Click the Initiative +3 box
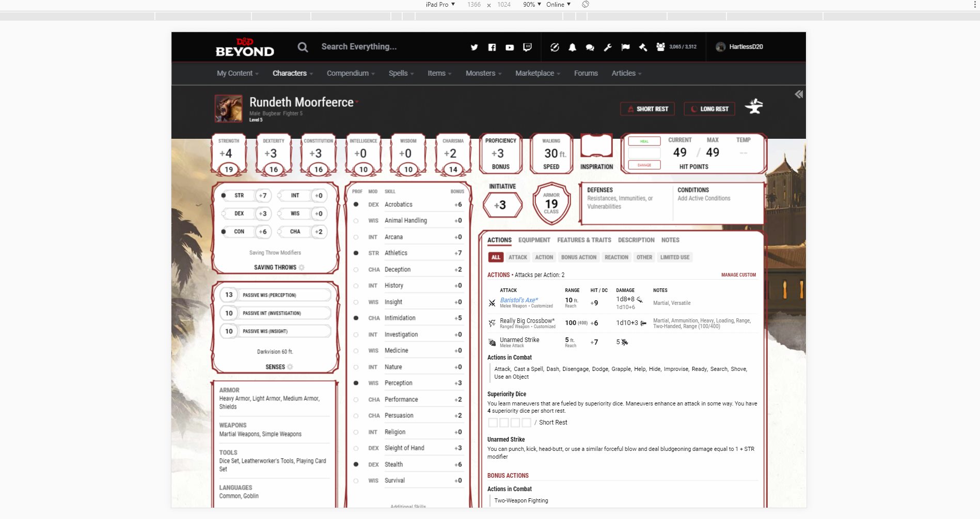The width and height of the screenshot is (980, 519). (x=502, y=205)
